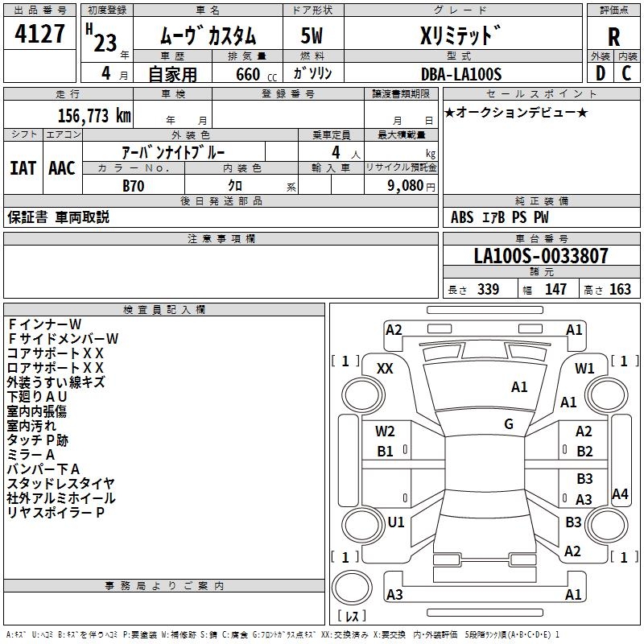This screenshot has width=644, height=644.
Task: Click the lot number 4127
Action: 40,36
